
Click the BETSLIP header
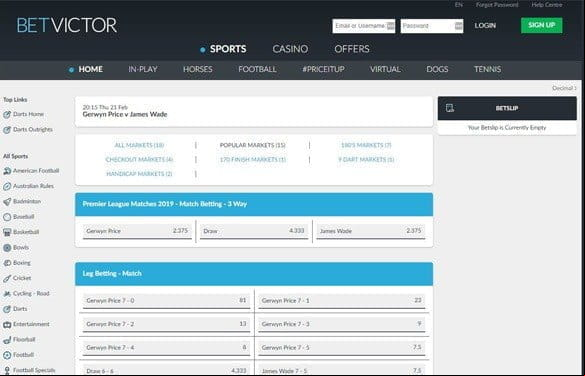[x=507, y=108]
